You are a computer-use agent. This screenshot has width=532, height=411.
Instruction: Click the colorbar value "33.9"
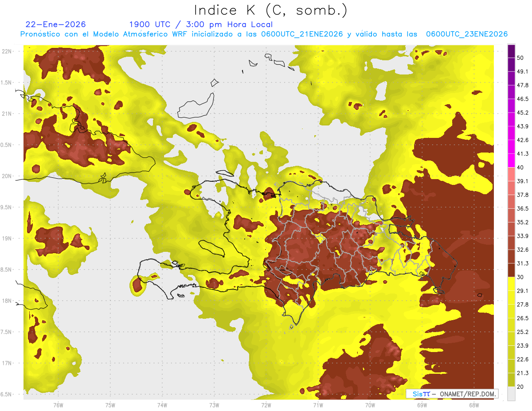coord(523,236)
